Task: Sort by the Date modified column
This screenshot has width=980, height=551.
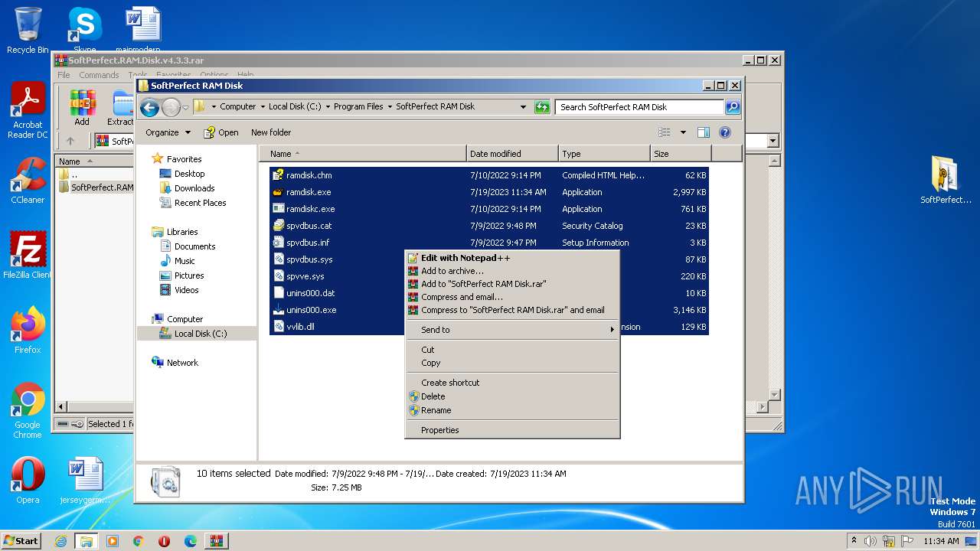Action: pos(512,154)
